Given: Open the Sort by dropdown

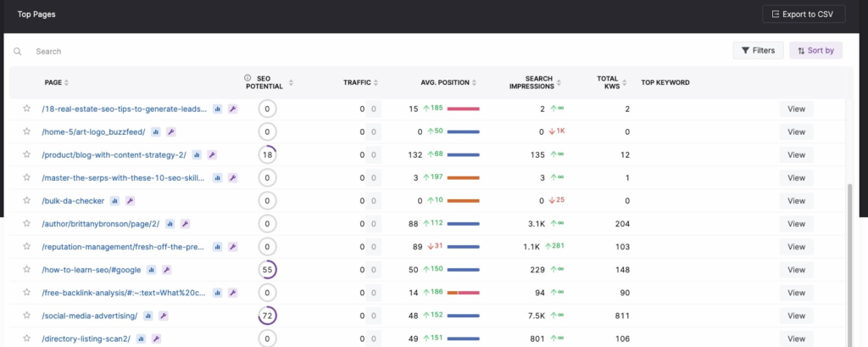Looking at the screenshot, I should click(815, 51).
